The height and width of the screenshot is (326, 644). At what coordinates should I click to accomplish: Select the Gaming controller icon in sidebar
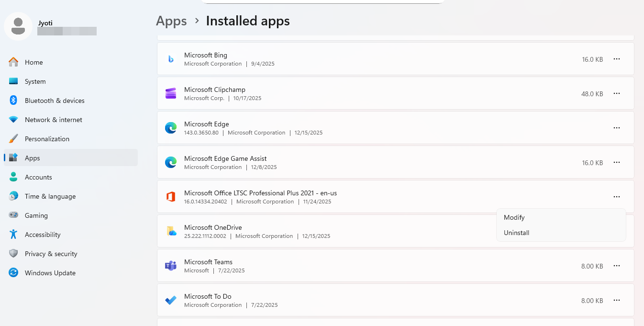[13, 215]
